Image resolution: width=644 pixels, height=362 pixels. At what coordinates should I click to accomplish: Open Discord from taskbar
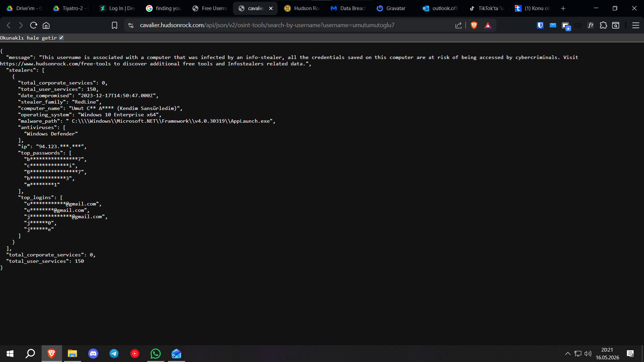(93, 354)
